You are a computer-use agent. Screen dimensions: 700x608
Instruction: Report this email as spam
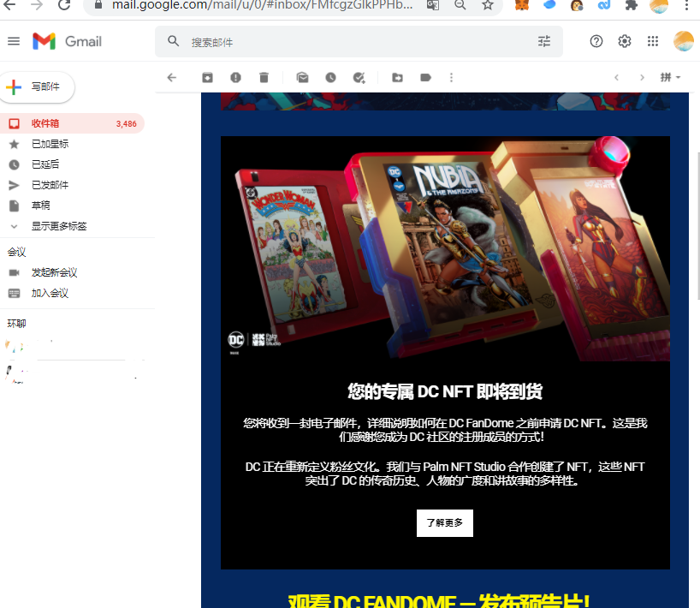point(235,78)
